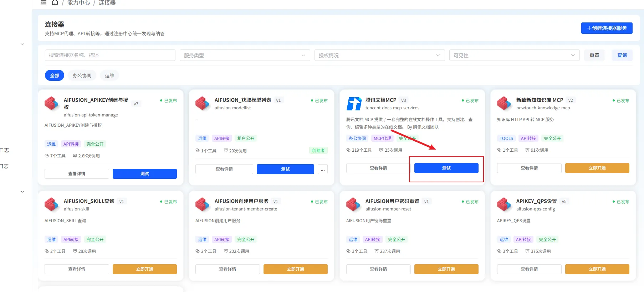644x292 pixels.
Task: Click 查看详情 on 腾讯文档MCP card
Action: 378,168
